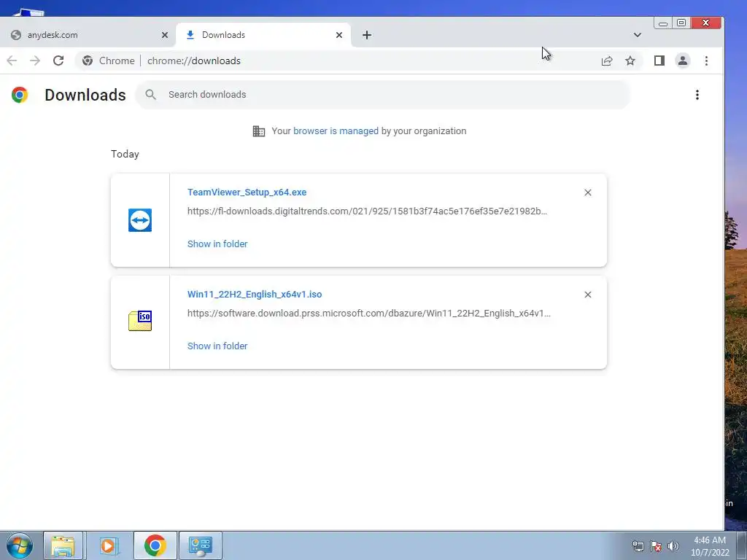747x560 pixels.
Task: Expand the tab search chevron
Action: 638,35
